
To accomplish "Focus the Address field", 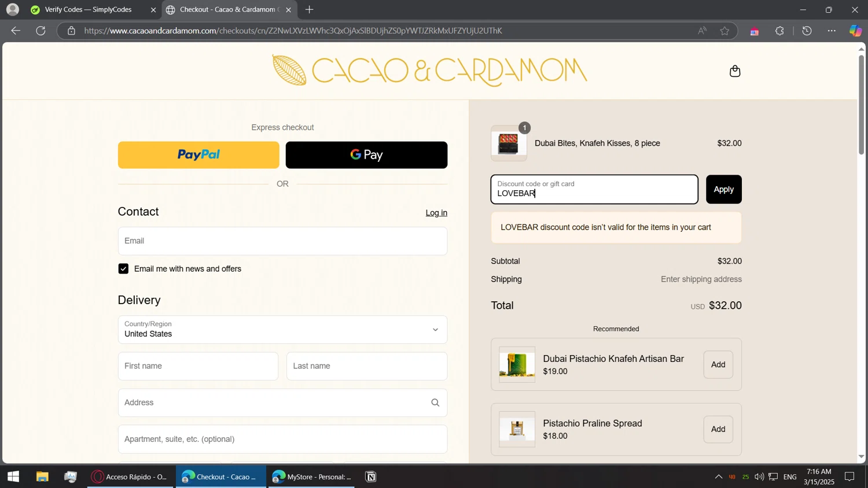I will (x=282, y=402).
